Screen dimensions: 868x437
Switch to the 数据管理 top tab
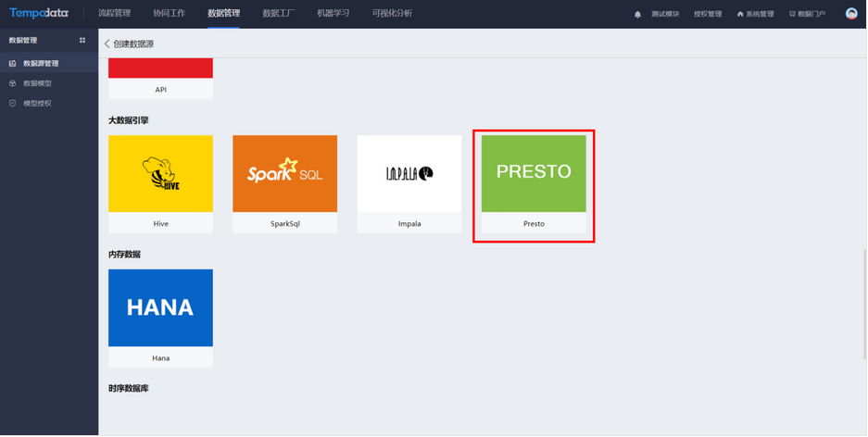pyautogui.click(x=223, y=13)
